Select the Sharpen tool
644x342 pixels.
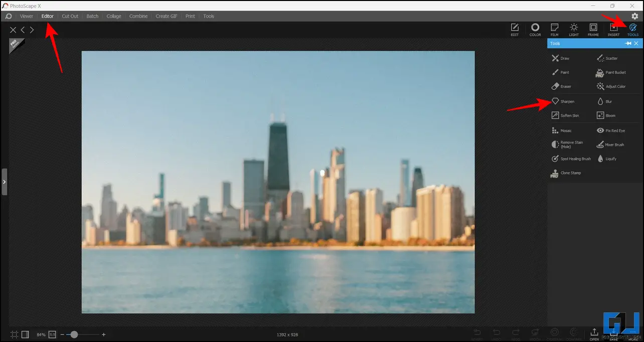563,101
